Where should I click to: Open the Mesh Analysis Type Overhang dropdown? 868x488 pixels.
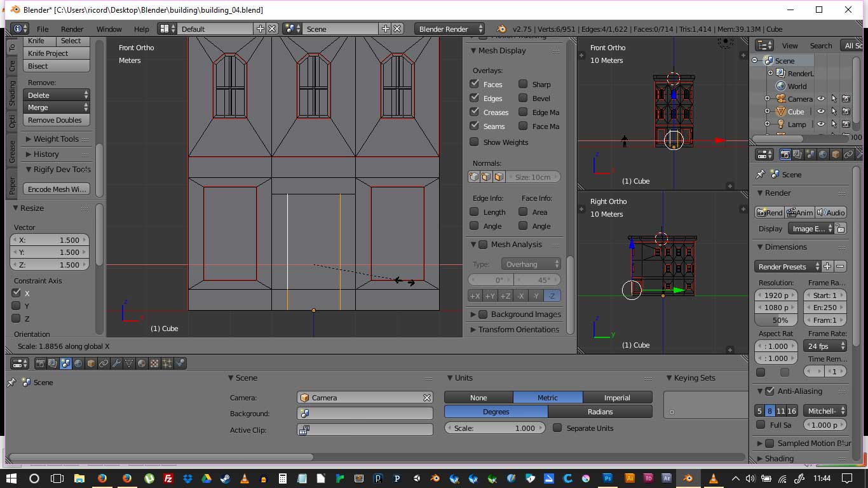pyautogui.click(x=531, y=264)
